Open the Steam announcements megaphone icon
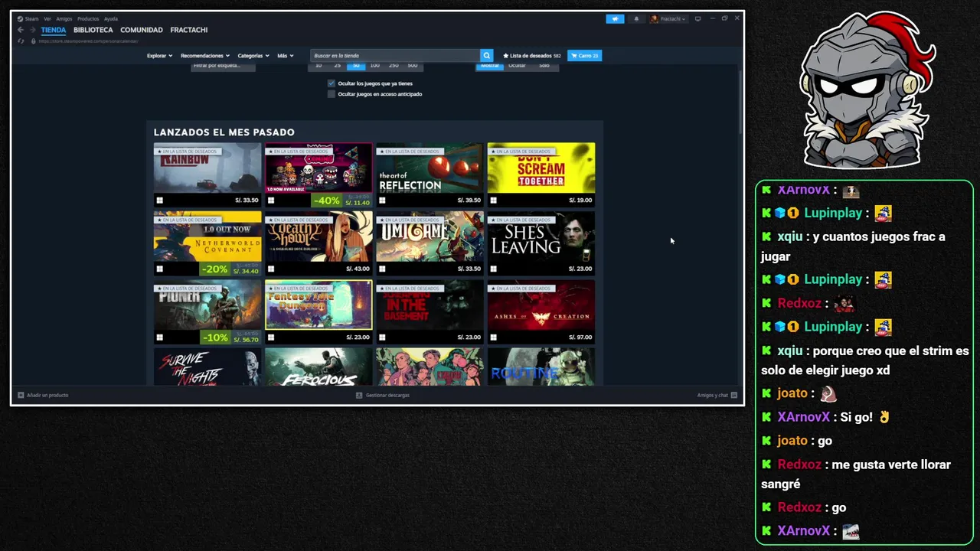Image resolution: width=980 pixels, height=551 pixels. (x=615, y=18)
